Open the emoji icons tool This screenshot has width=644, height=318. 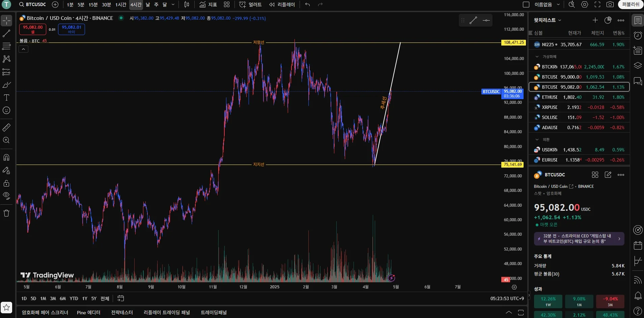coord(6,110)
